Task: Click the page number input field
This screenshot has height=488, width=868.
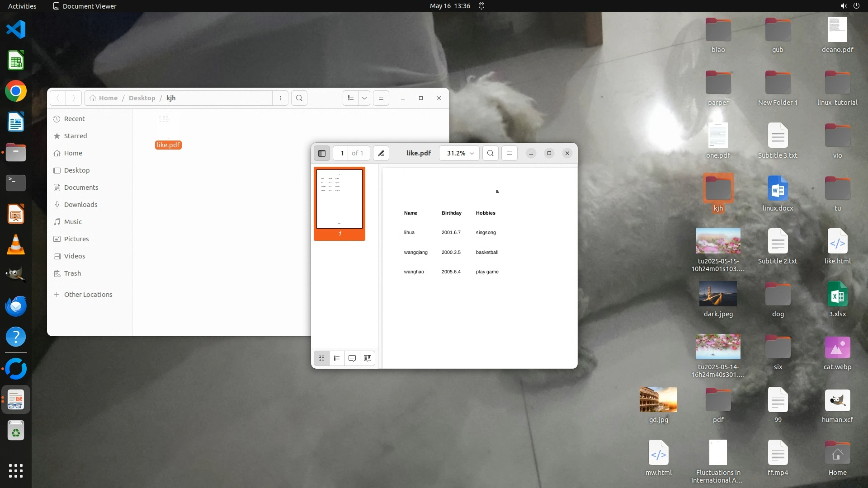Action: [342, 153]
